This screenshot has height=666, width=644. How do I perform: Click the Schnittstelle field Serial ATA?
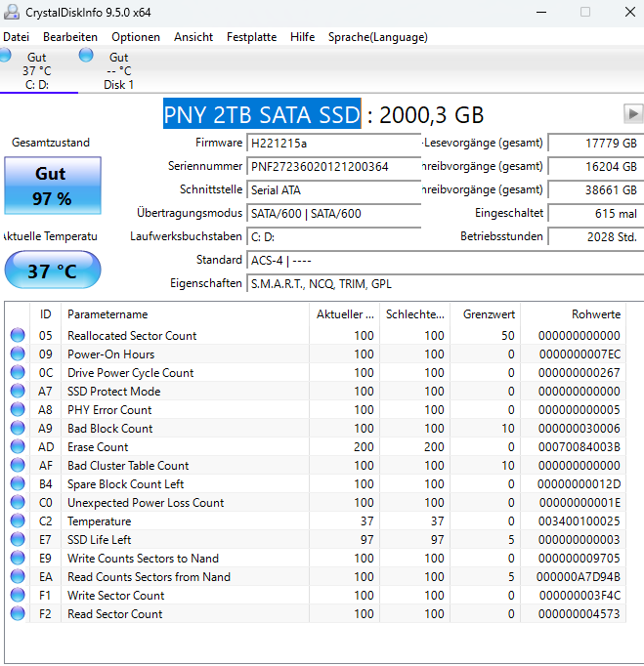pyautogui.click(x=333, y=189)
